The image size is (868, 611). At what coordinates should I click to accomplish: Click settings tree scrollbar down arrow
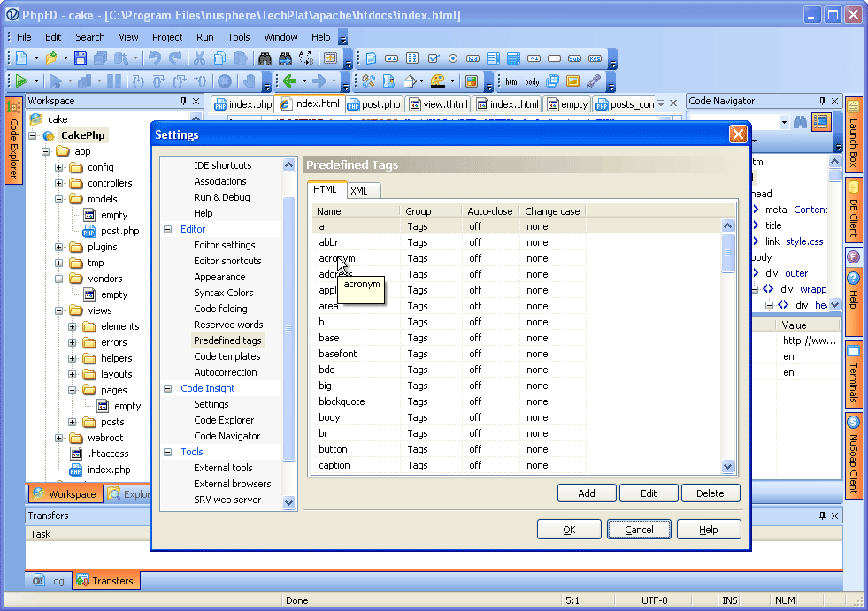point(289,502)
